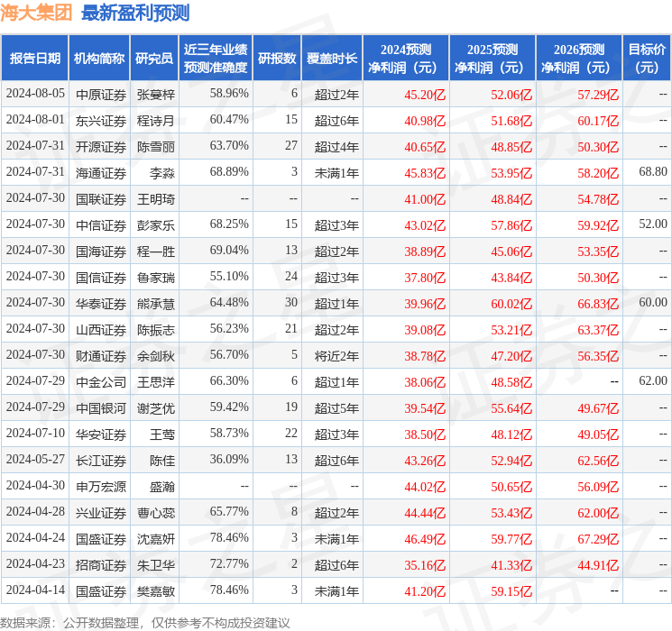
Task: Click the 目标价 column header
Action: [x=647, y=59]
